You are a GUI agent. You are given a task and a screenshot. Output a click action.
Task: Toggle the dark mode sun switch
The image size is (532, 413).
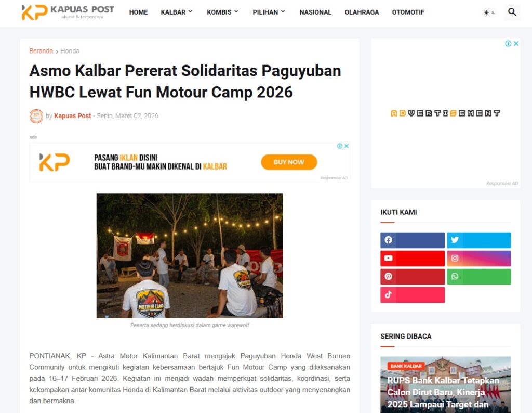point(489,12)
